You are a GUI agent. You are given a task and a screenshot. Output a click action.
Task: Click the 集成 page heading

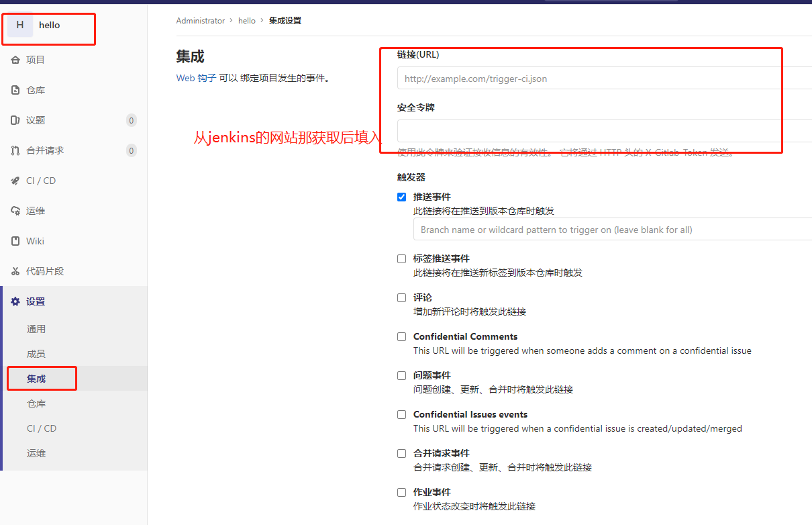pyautogui.click(x=190, y=56)
